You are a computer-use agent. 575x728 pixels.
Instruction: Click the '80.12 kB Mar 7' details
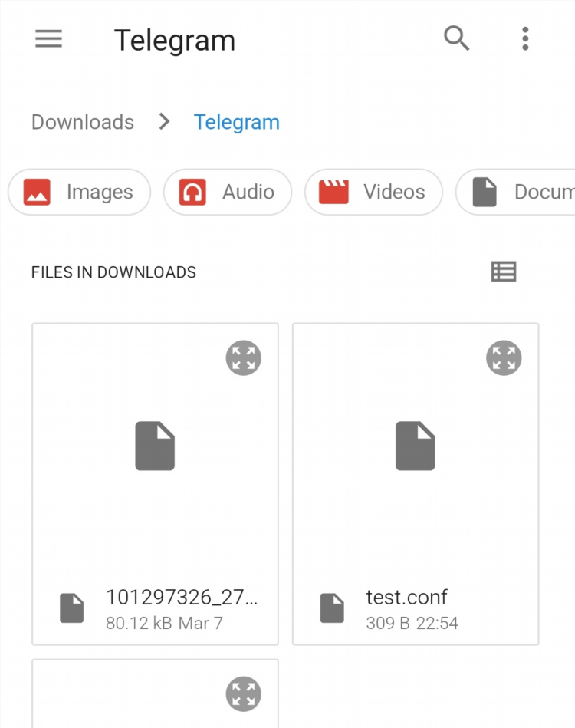pyautogui.click(x=164, y=623)
